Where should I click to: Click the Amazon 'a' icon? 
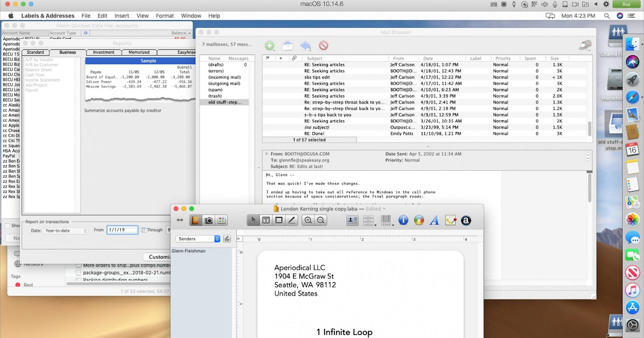(x=466, y=220)
